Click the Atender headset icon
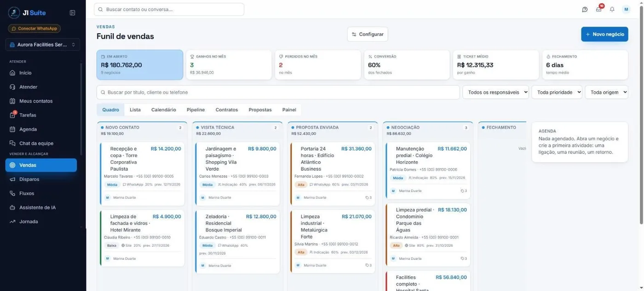The width and height of the screenshot is (644, 291). tap(12, 87)
